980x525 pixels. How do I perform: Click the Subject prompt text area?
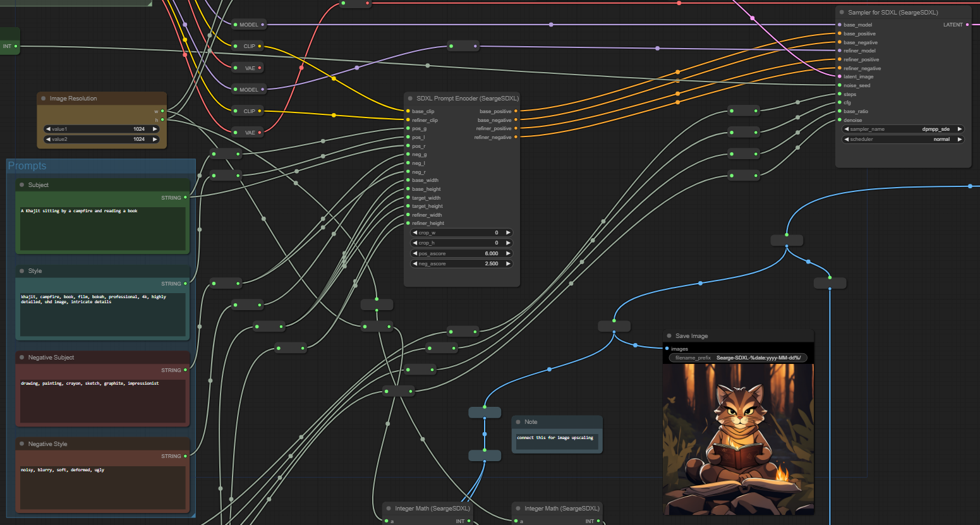[x=102, y=227]
